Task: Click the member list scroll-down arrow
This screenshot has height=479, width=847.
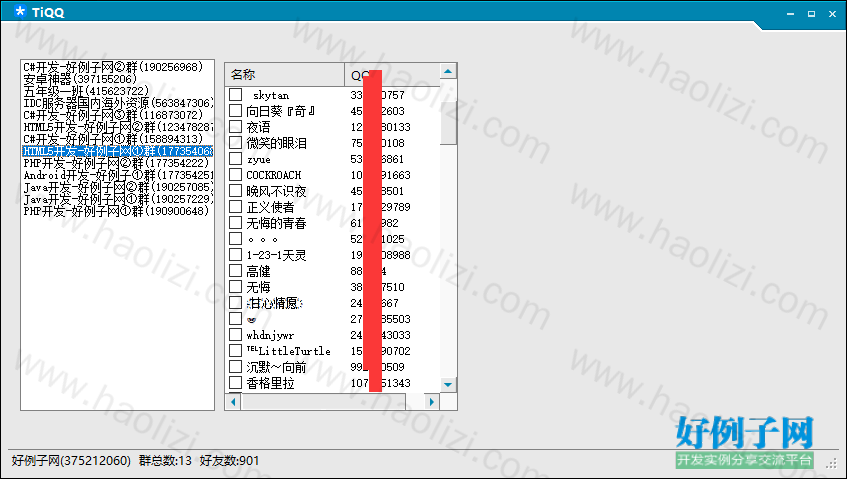Action: click(x=448, y=384)
